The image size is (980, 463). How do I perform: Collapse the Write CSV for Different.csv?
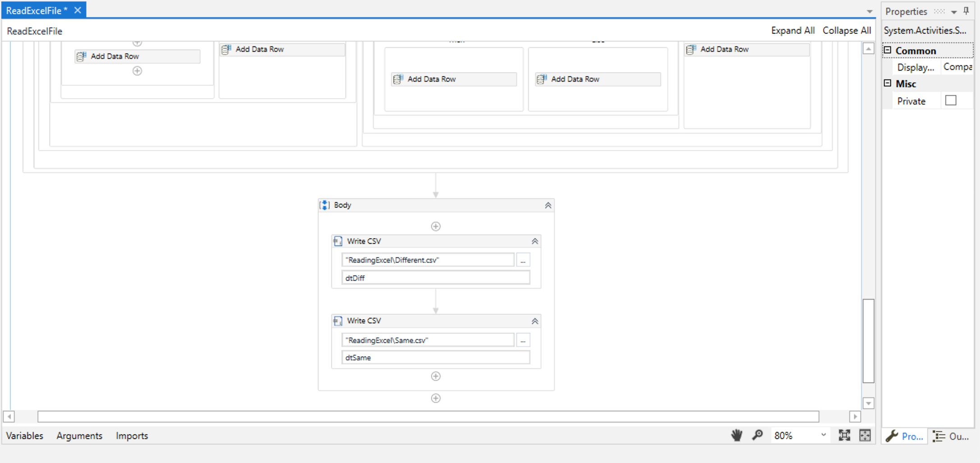click(x=535, y=241)
